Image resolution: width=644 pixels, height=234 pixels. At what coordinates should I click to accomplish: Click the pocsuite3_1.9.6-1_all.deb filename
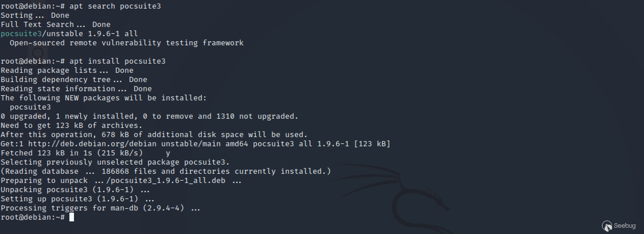coord(168,181)
